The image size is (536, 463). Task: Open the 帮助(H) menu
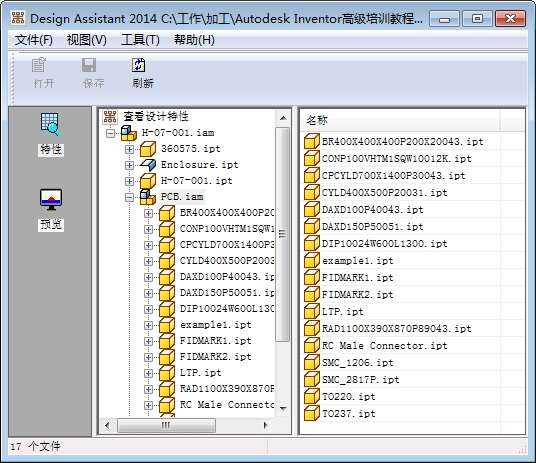click(194, 40)
